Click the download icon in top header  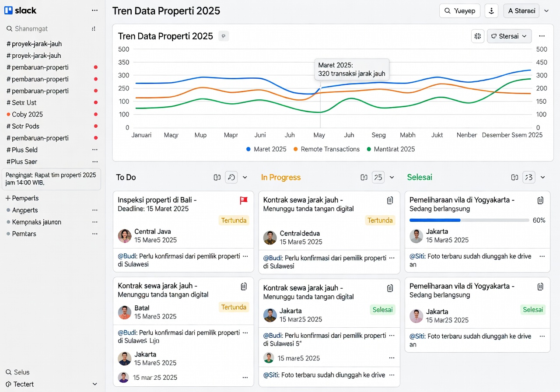click(492, 11)
